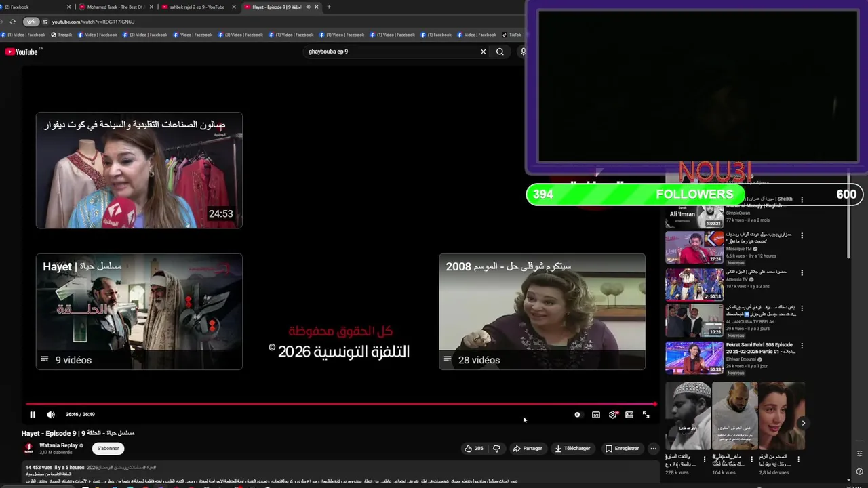Advance Shorts shelf with next arrow
The width and height of the screenshot is (868, 488).
[x=803, y=424]
